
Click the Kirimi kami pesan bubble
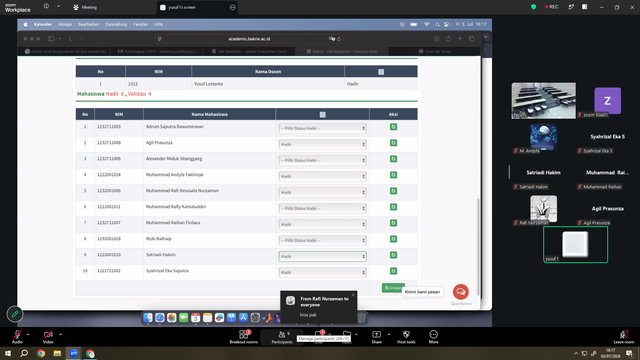[422, 292]
